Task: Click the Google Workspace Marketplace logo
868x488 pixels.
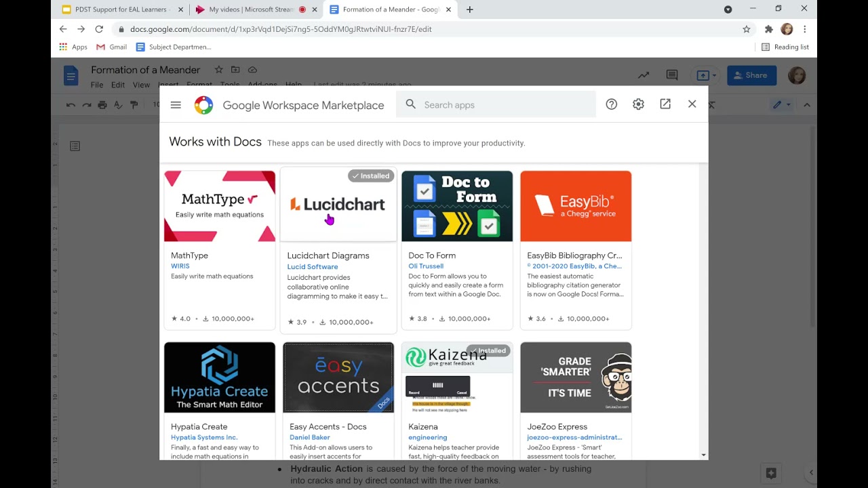Action: (x=203, y=105)
